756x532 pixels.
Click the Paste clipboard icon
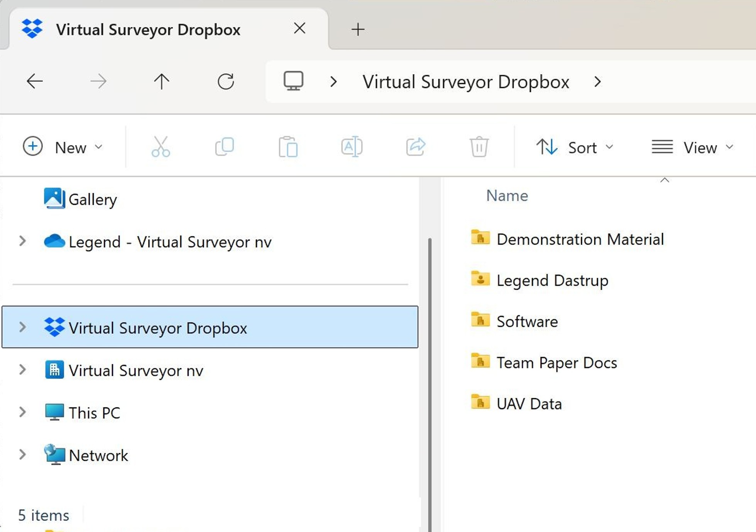coord(288,147)
